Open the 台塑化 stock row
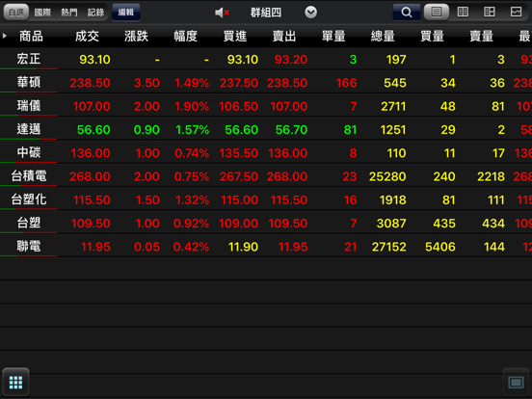The image size is (532, 399). pos(266,199)
